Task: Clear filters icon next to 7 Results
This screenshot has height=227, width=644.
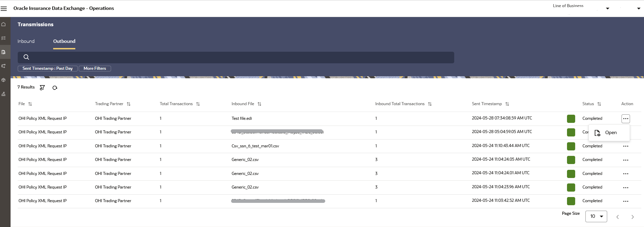Action: pos(42,88)
